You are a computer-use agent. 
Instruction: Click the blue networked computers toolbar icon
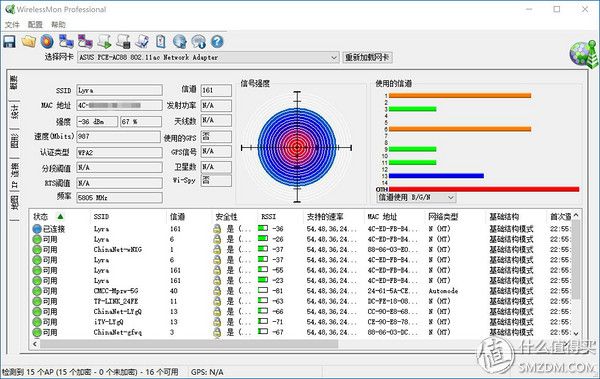(x=66, y=41)
